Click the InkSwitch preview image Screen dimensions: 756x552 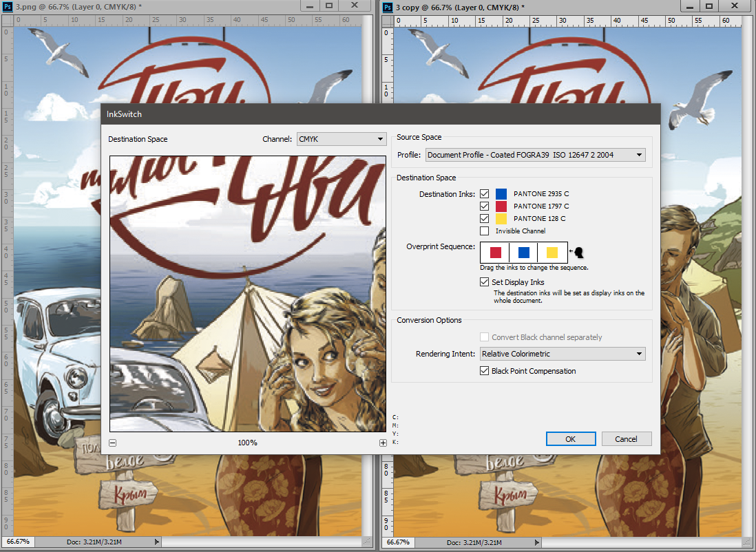point(248,294)
